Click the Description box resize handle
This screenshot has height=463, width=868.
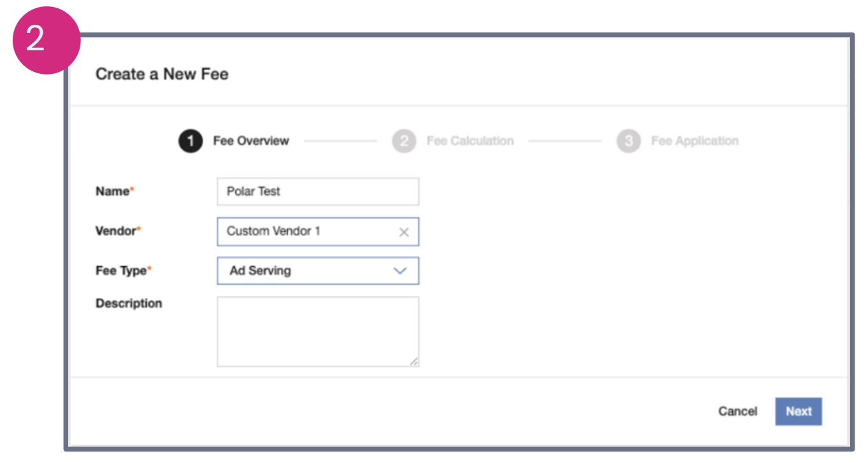coord(414,361)
